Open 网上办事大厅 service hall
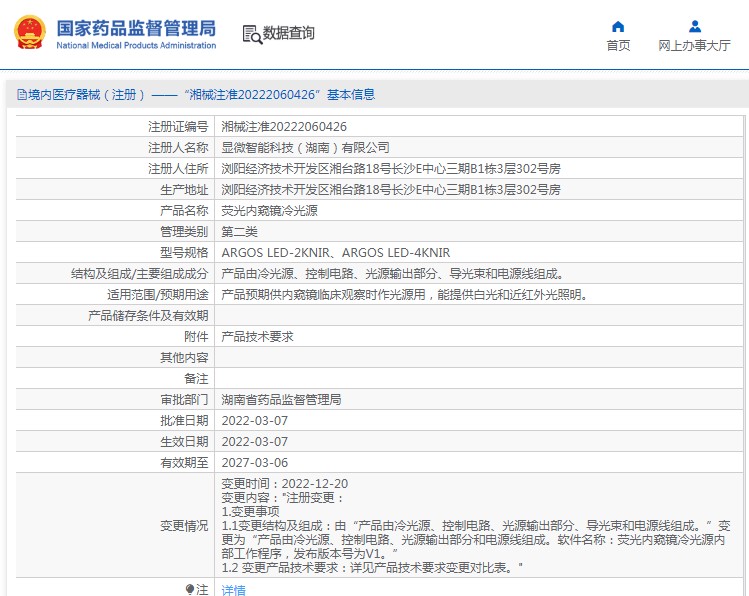 pos(694,46)
